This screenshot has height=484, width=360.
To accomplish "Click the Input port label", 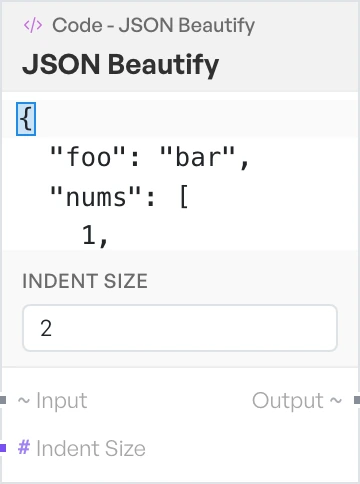I will [62, 400].
